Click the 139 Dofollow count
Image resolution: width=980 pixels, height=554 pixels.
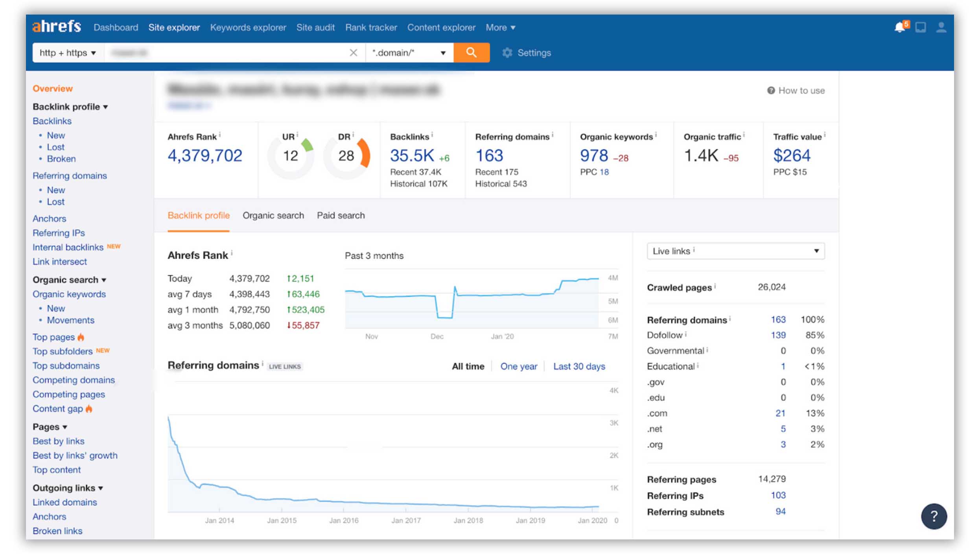[x=778, y=335]
